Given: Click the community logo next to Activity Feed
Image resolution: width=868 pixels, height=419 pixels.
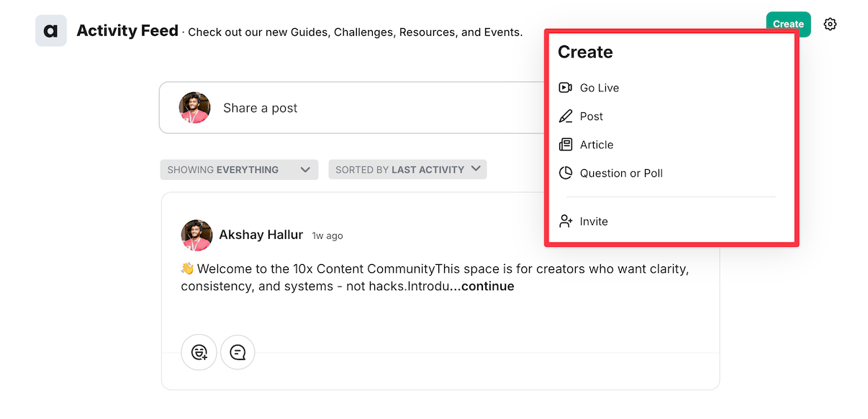Looking at the screenshot, I should click(x=51, y=31).
